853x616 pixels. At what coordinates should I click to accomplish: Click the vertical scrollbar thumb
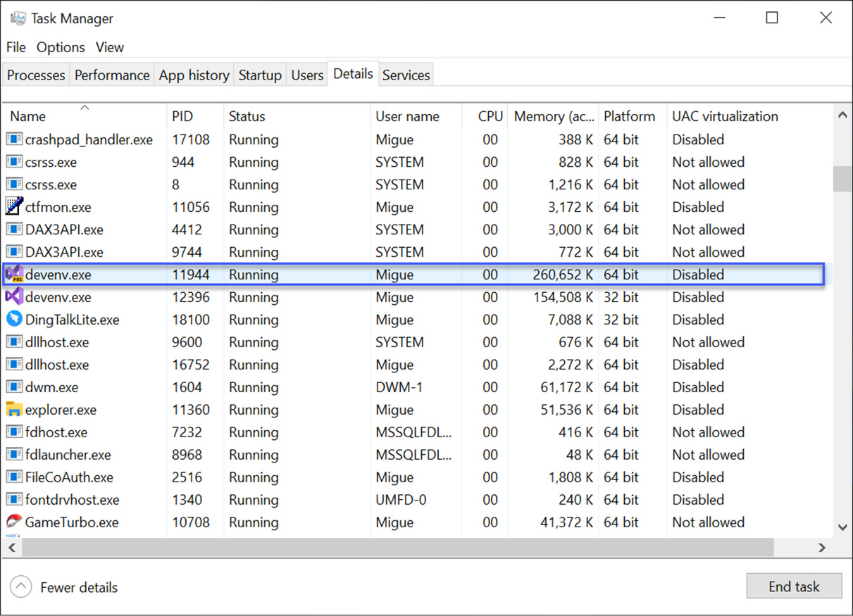click(x=842, y=179)
